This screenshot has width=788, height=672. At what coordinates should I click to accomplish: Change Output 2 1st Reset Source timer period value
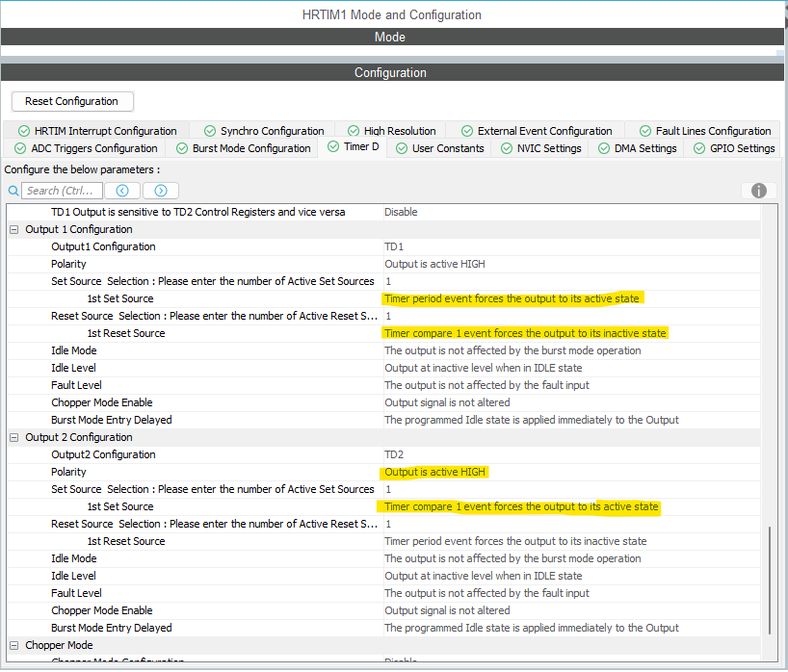(x=572, y=541)
